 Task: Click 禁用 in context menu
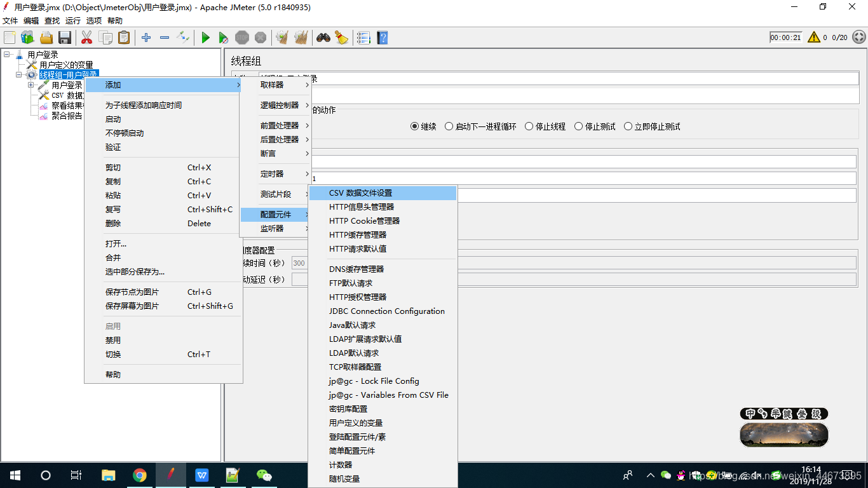tap(163, 340)
